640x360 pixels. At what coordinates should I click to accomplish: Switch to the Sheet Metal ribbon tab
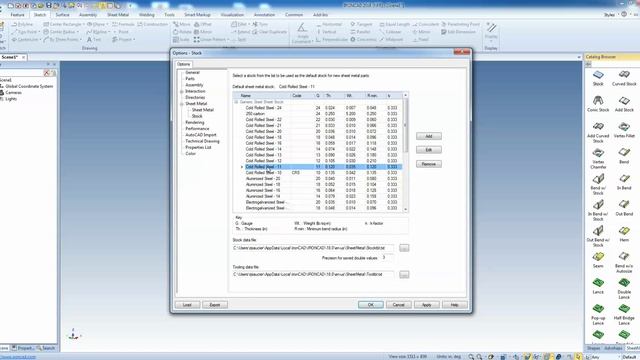tap(118, 15)
